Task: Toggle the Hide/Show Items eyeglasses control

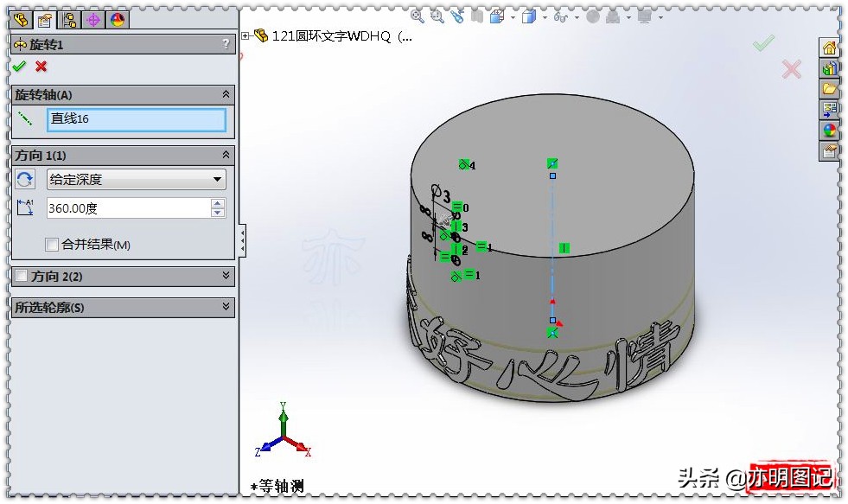Action: [561, 19]
